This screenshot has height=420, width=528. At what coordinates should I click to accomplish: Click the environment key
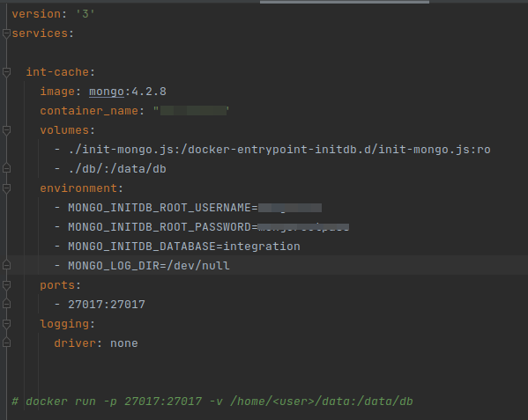78,188
